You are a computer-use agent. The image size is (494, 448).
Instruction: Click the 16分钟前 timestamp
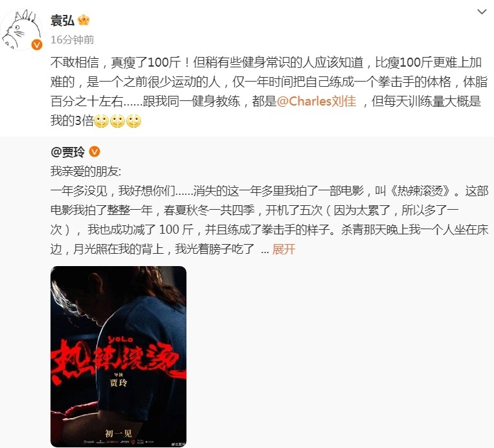pyautogui.click(x=72, y=39)
